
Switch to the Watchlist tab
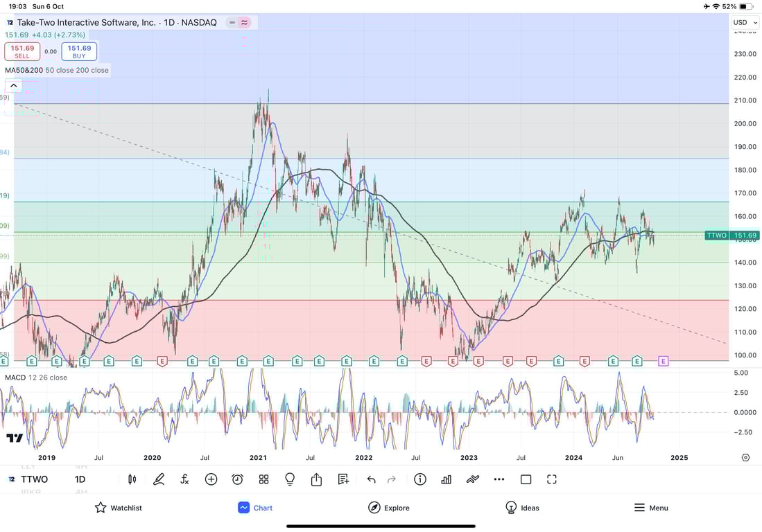119,508
